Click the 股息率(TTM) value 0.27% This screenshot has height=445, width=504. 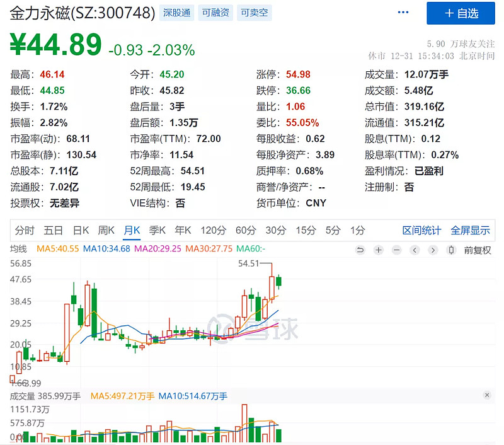pos(445,155)
